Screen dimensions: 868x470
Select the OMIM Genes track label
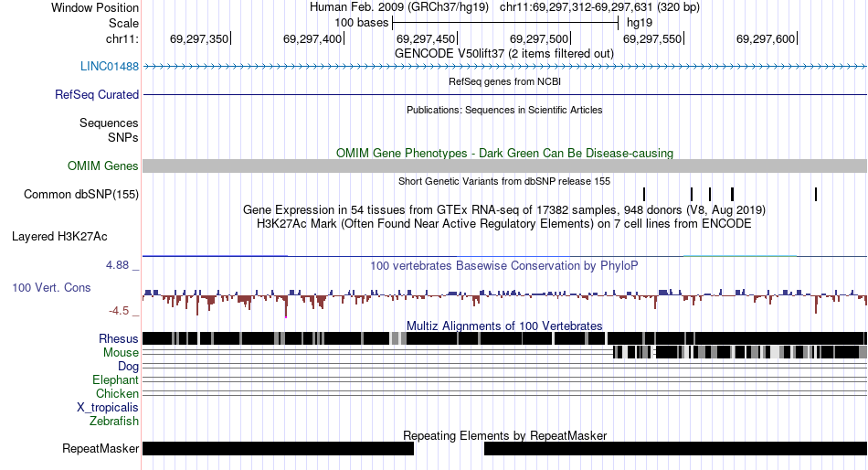pyautogui.click(x=103, y=166)
